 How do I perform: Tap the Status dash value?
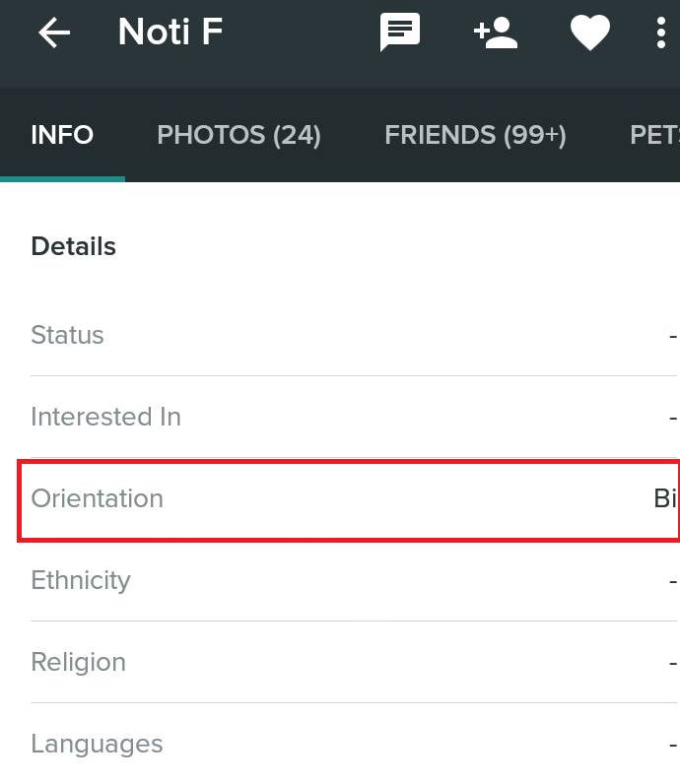pos(673,337)
